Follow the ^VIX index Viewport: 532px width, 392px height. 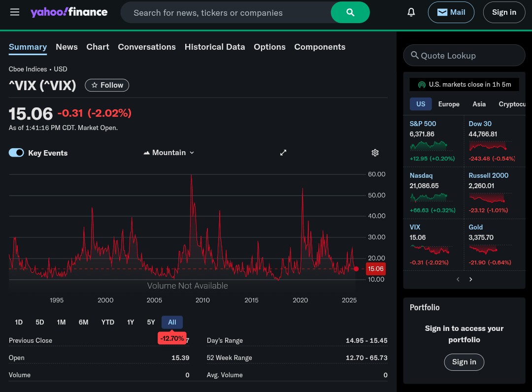tap(107, 85)
